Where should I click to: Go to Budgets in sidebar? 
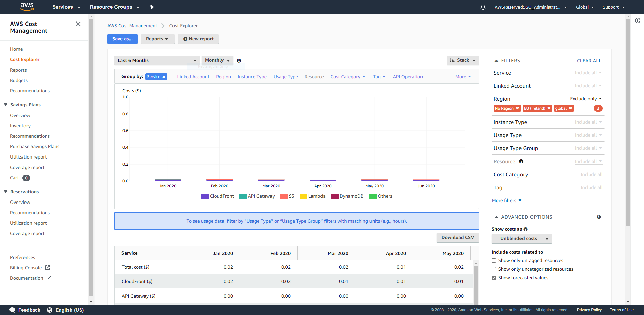pos(19,81)
